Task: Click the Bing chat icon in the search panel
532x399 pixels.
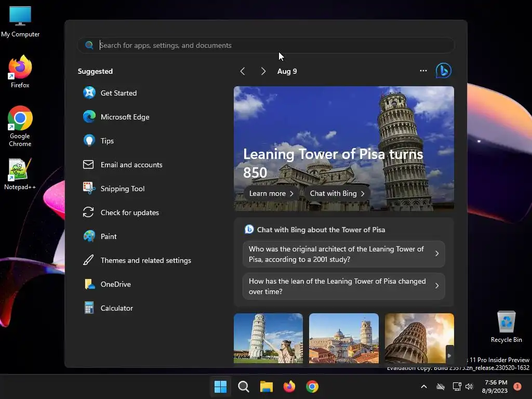Action: tap(444, 71)
